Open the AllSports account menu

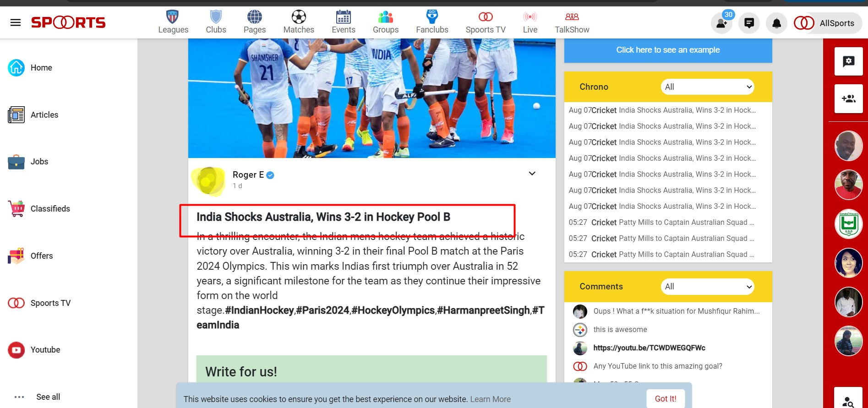pyautogui.click(x=827, y=23)
